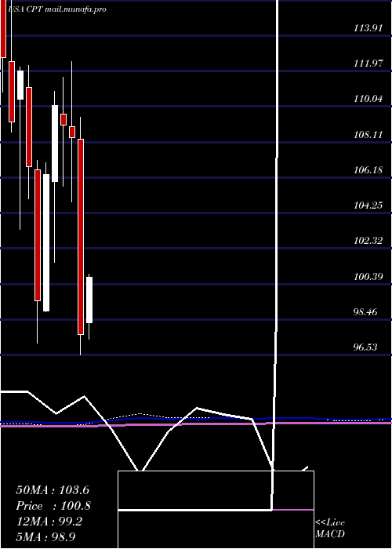392x549 pixels.
Task: Click the '50MA : 103.6' readout
Action: pyautogui.click(x=51, y=490)
